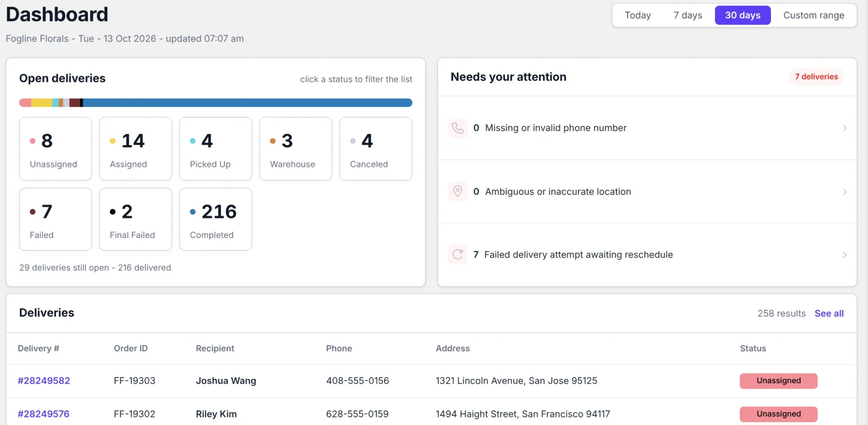The image size is (868, 425).
Task: Click the Recipient column header
Action: pyautogui.click(x=215, y=349)
